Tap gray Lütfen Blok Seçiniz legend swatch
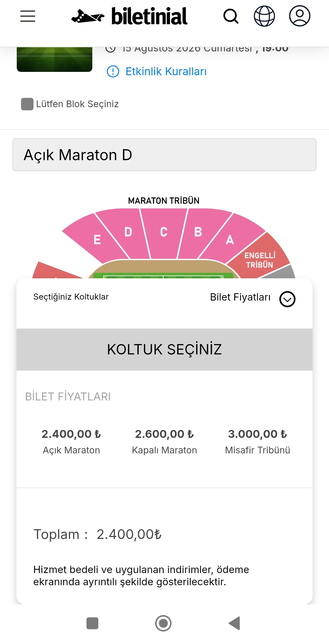This screenshot has height=644, width=329. click(27, 104)
